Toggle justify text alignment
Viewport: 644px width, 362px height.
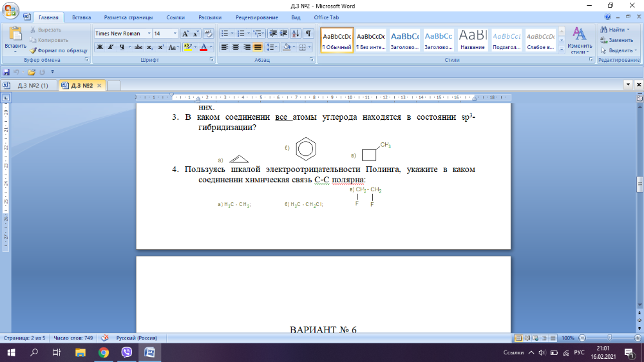(258, 47)
